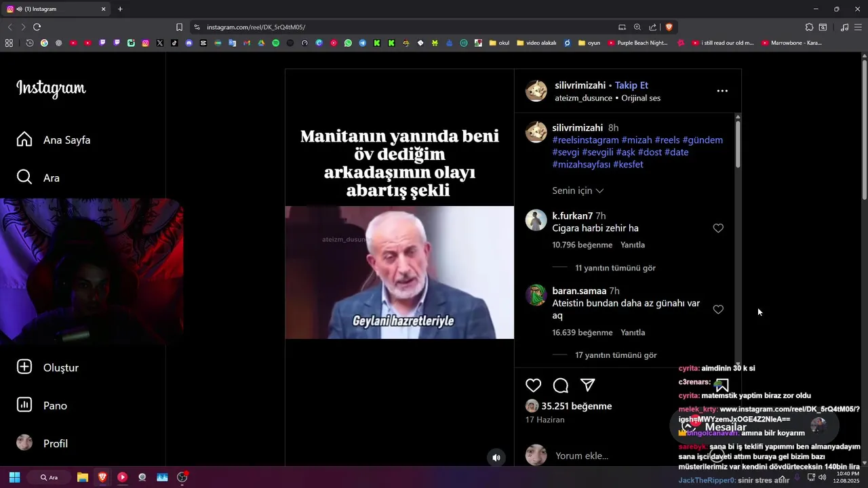Image resolution: width=868 pixels, height=488 pixels.
Task: Open Discord bookmark
Action: click(189, 43)
